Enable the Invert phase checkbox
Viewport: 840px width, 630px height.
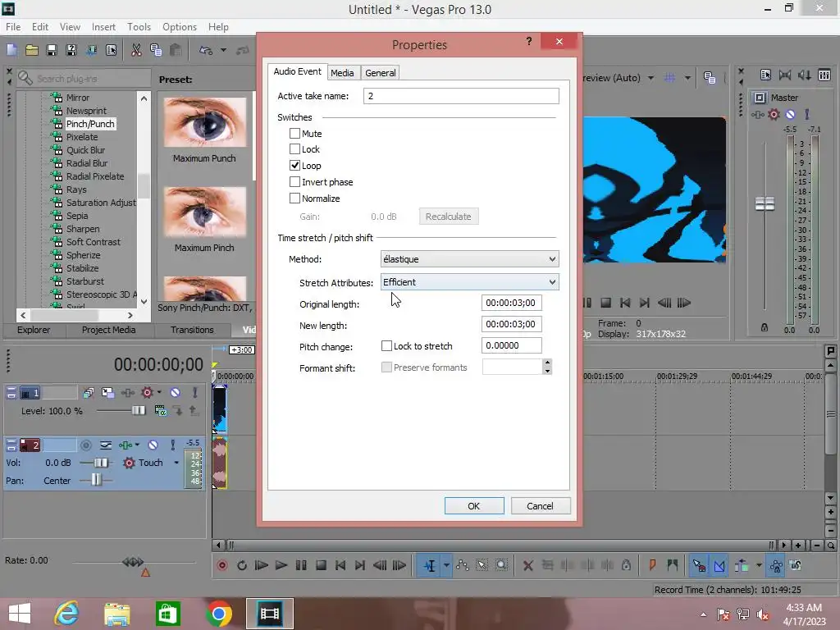[294, 182]
